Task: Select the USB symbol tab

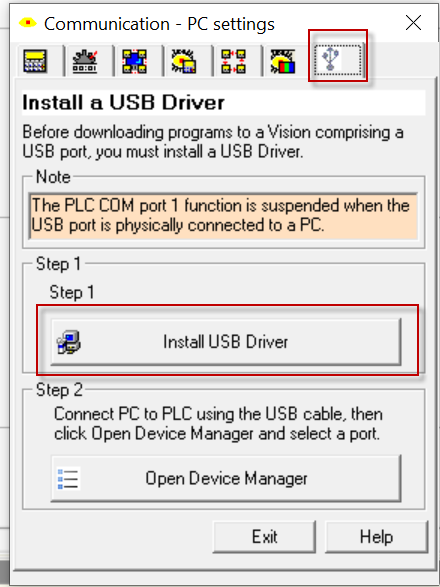Action: tap(338, 59)
